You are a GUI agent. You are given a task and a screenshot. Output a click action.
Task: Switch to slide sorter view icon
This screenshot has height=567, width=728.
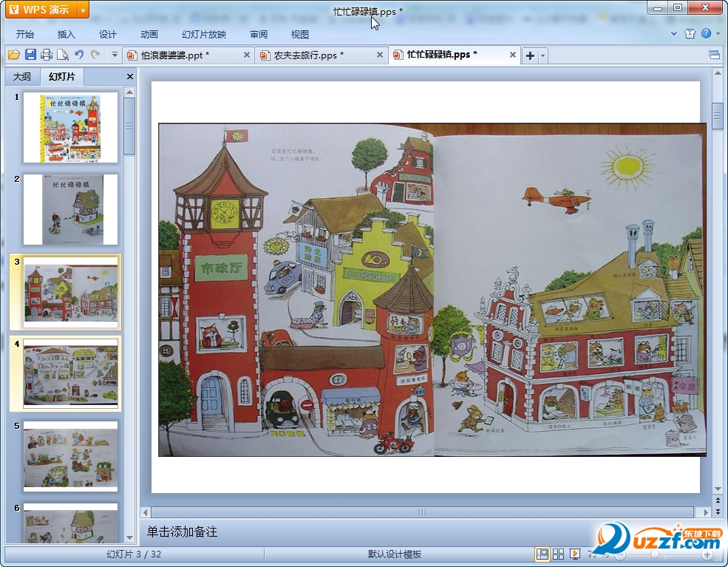(x=559, y=554)
